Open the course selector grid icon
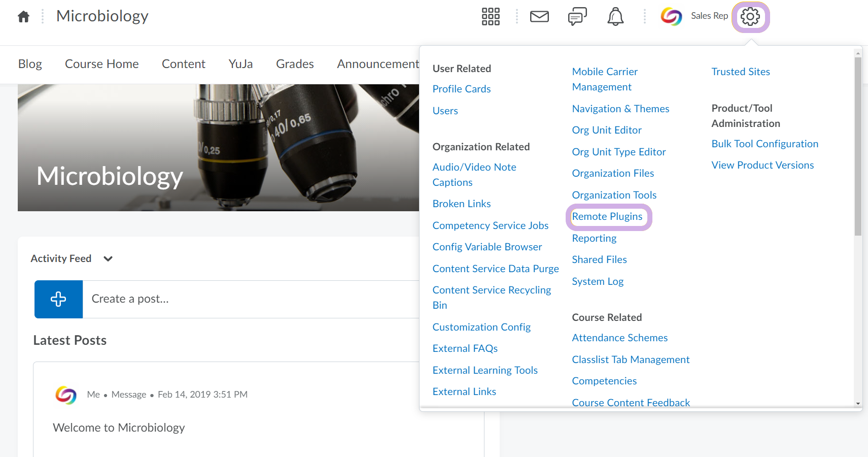This screenshot has width=868, height=457. (491, 17)
